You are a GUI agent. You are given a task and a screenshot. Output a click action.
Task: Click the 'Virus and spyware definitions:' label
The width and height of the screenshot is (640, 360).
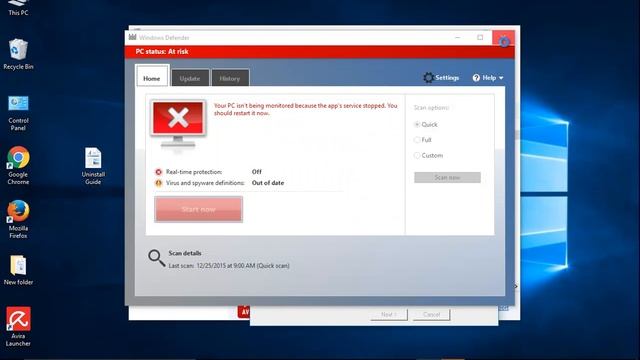point(205,183)
